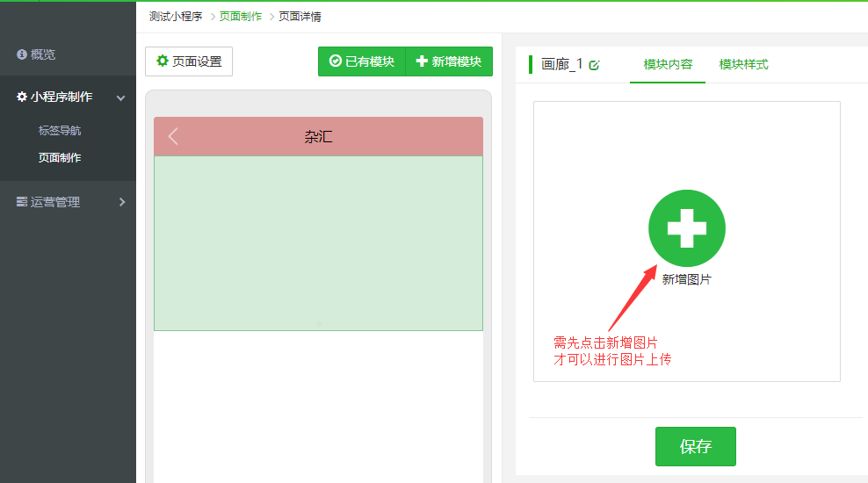
Task: Collapse the 小程序制作 section using its chevron
Action: click(x=121, y=97)
